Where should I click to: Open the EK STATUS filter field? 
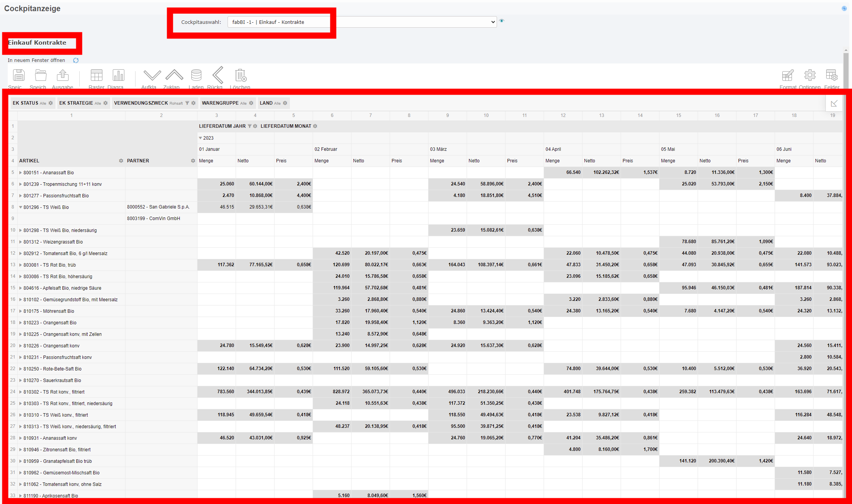(x=25, y=103)
